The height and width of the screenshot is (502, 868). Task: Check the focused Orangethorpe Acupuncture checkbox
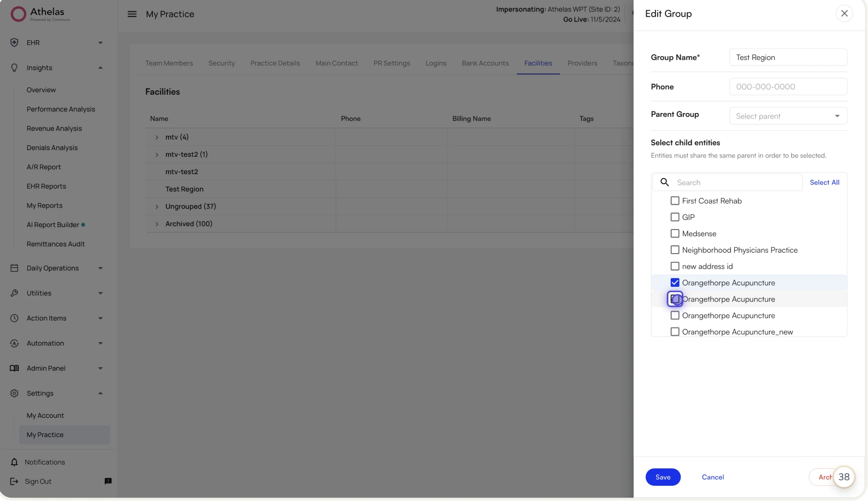pyautogui.click(x=675, y=299)
